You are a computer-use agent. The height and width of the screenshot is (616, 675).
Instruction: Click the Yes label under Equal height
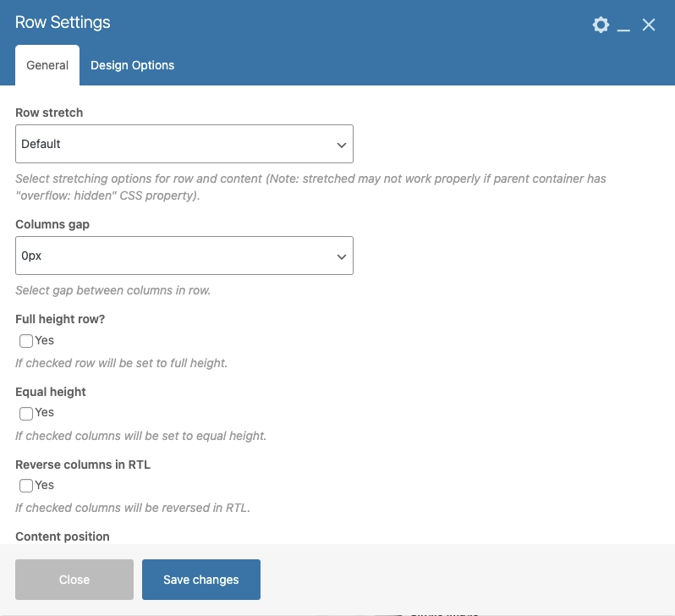point(45,412)
